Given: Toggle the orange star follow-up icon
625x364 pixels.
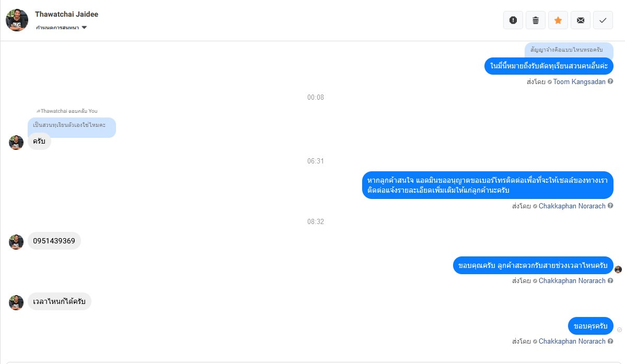Looking at the screenshot, I should [x=558, y=20].
